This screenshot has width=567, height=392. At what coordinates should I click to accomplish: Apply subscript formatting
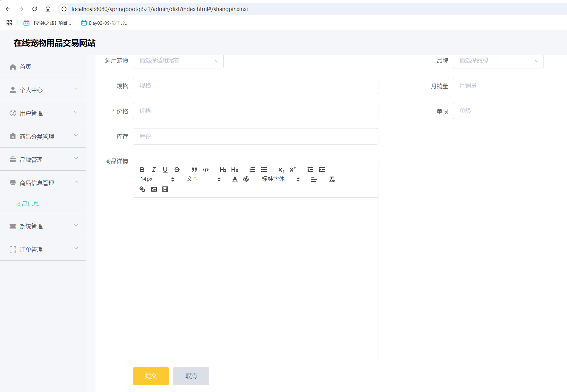281,170
